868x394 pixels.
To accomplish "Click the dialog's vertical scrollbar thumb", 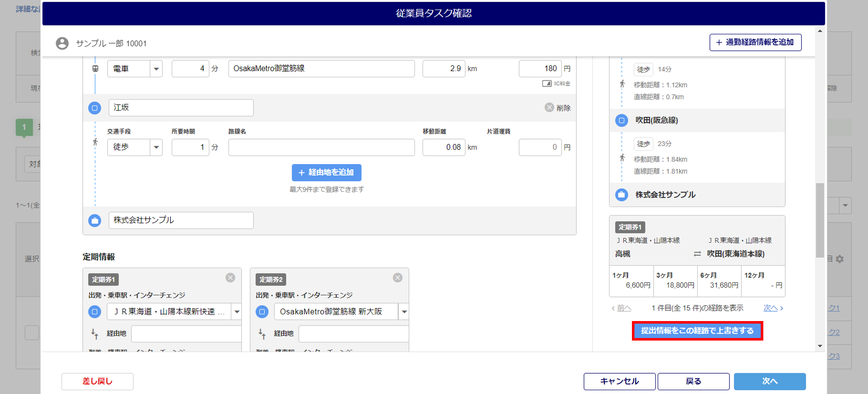I will coord(820,220).
